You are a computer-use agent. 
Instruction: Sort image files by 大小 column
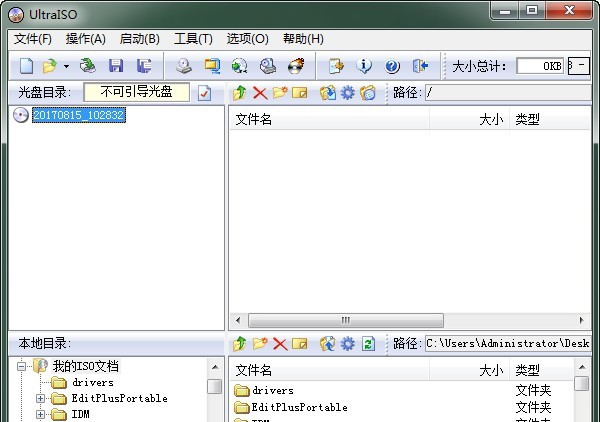pyautogui.click(x=469, y=119)
